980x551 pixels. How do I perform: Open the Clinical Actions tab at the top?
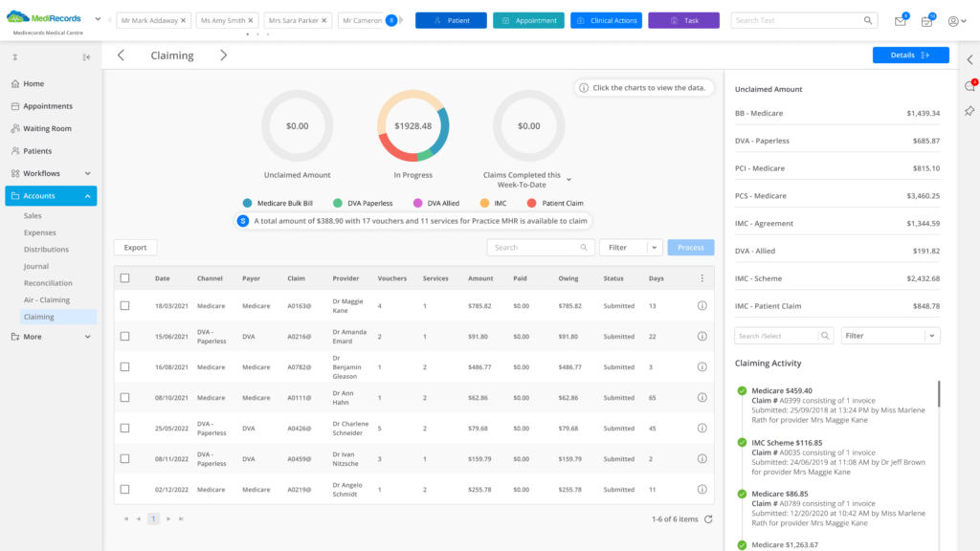pyautogui.click(x=606, y=19)
